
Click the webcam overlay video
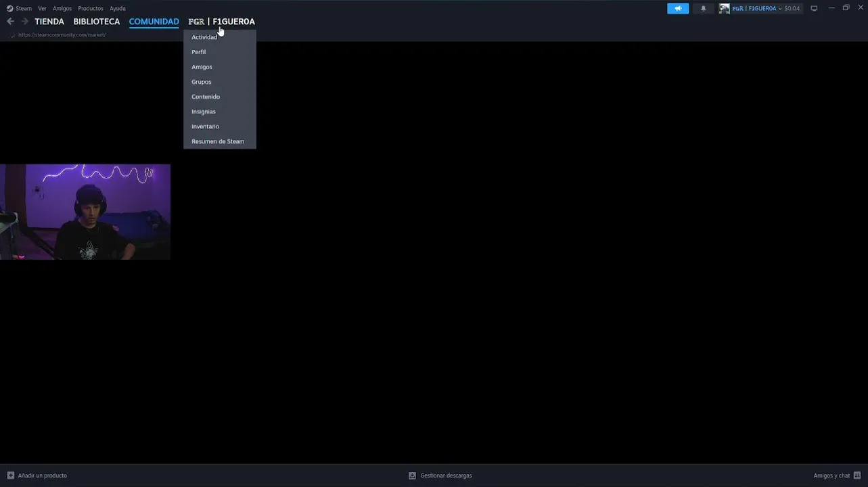85,212
